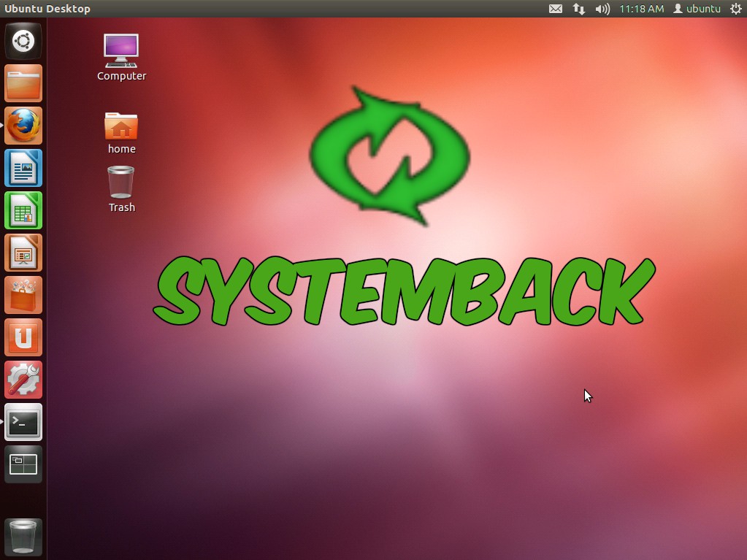The image size is (747, 560).
Task: Open the session power gear menu
Action: coord(735,9)
